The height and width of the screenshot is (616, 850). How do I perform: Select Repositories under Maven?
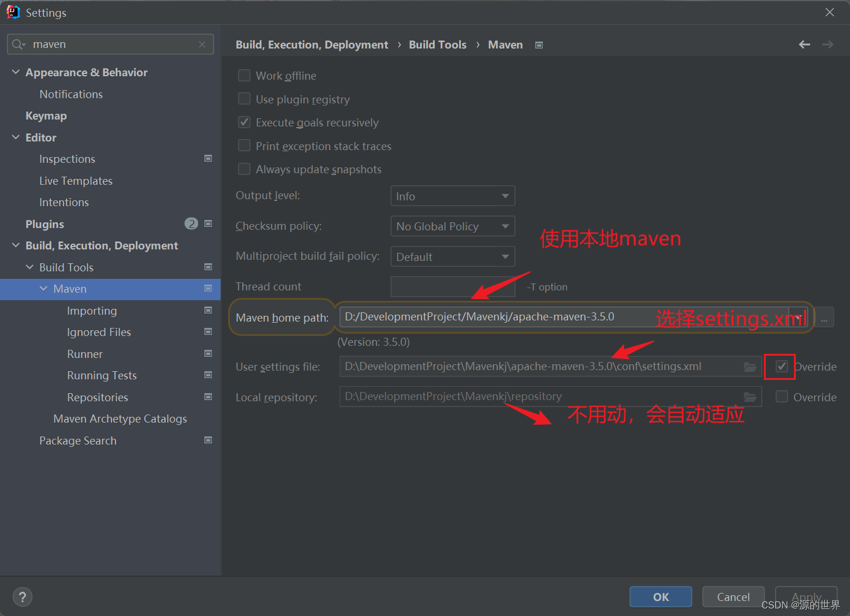click(98, 397)
